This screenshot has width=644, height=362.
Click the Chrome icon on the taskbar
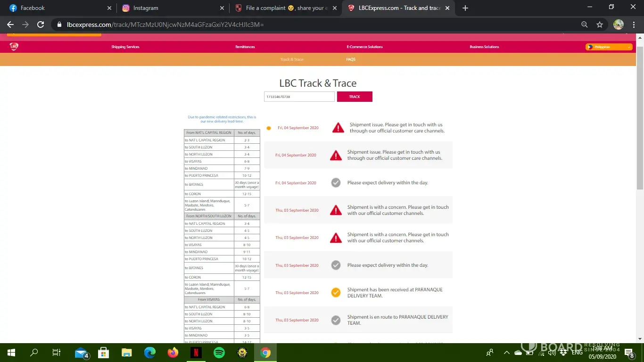point(265,353)
